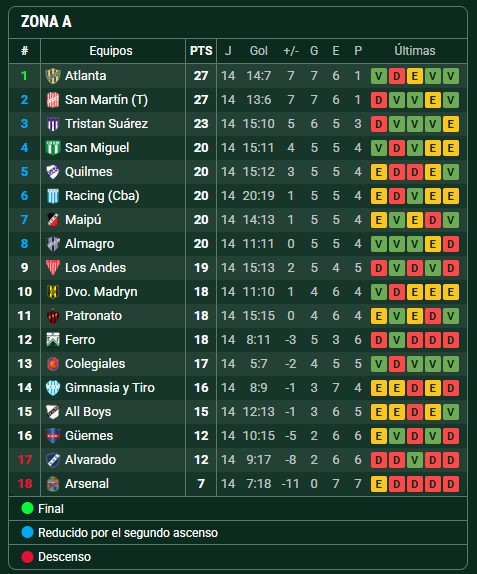Click the Racing (Cba) crest icon
Screen dimensions: 477x574
pos(53,196)
